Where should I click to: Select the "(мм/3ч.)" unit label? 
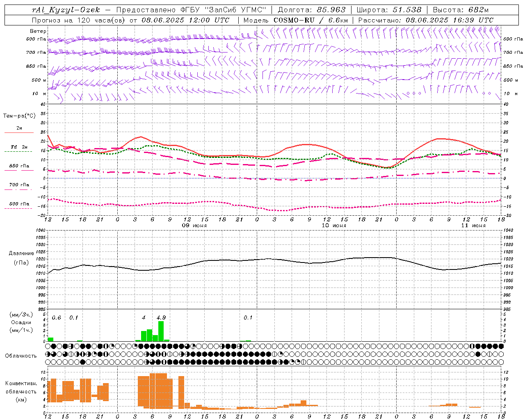[21, 315]
